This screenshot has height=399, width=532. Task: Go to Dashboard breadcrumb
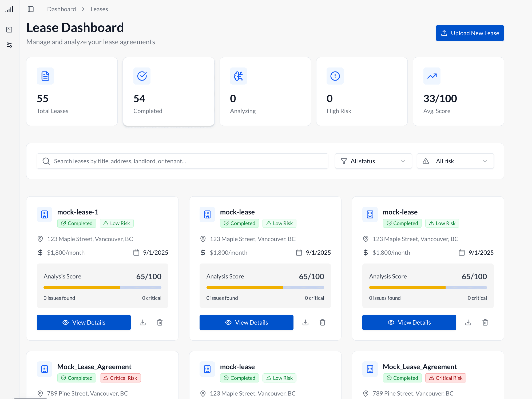point(61,9)
